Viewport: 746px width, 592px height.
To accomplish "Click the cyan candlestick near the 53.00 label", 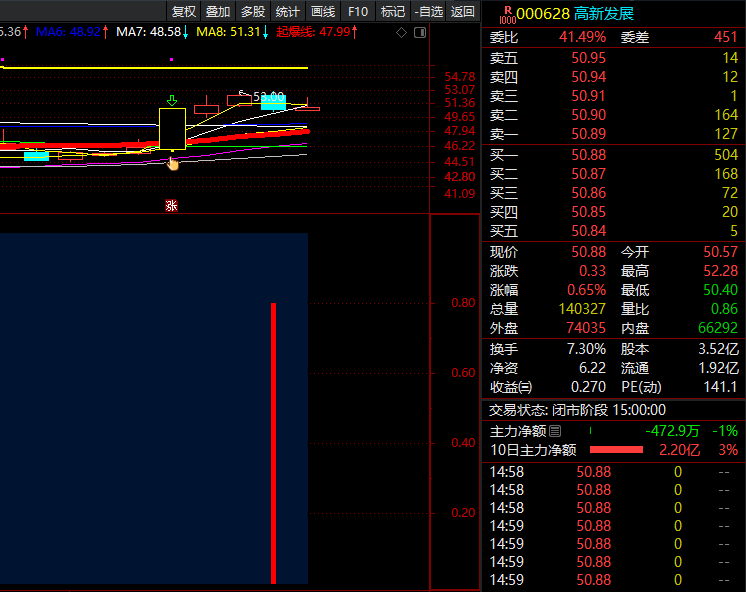I will pyautogui.click(x=273, y=102).
